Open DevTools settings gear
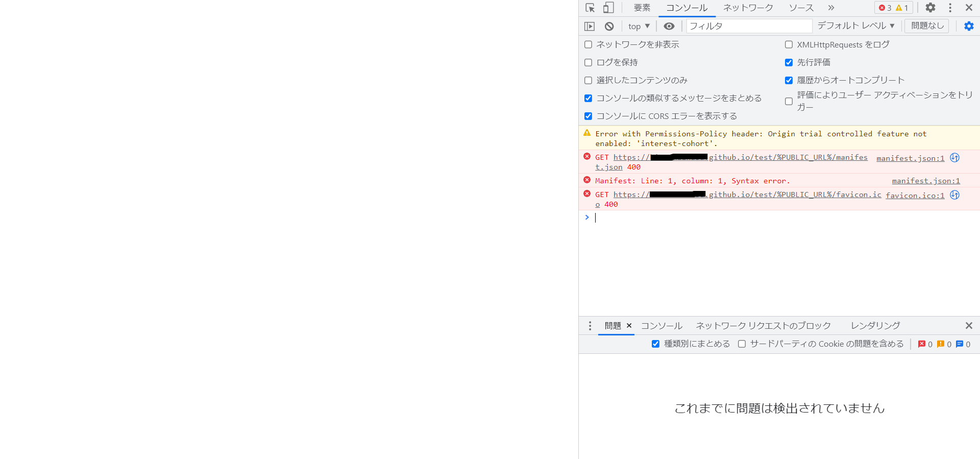Viewport: 980px width, 459px height. 930,8
